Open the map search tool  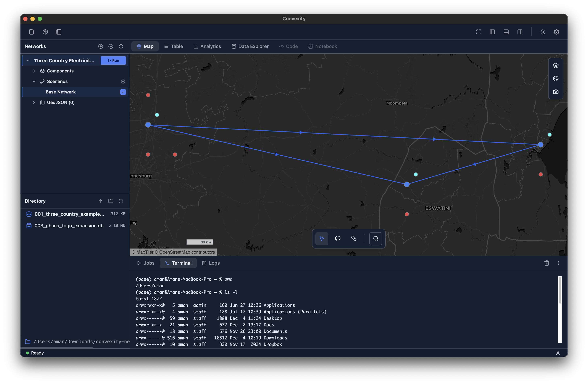[x=375, y=239]
